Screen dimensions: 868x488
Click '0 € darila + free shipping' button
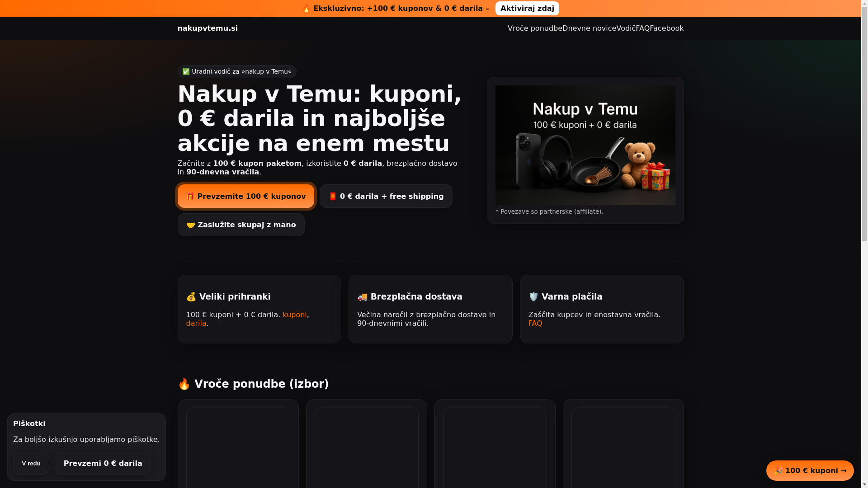[386, 196]
